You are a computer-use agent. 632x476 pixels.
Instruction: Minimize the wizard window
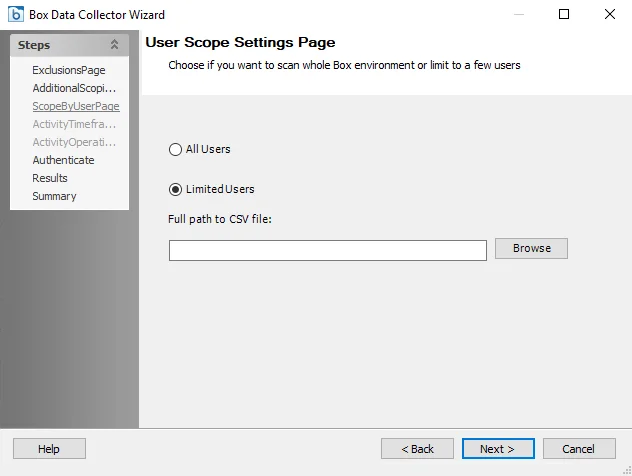click(x=519, y=15)
